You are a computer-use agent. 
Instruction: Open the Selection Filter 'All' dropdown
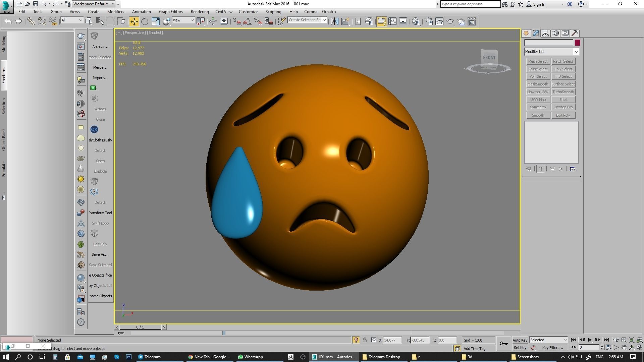72,20
